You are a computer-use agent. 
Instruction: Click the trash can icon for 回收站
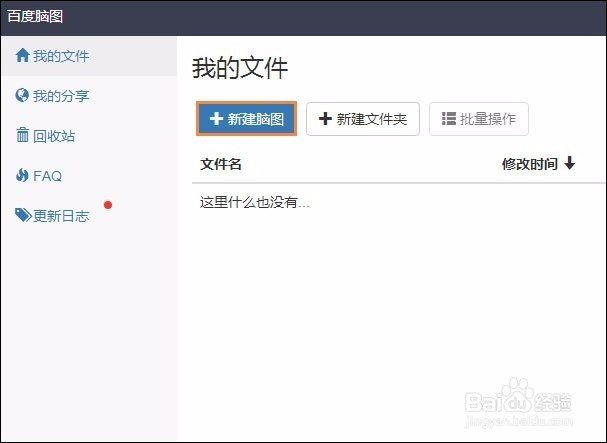point(22,135)
